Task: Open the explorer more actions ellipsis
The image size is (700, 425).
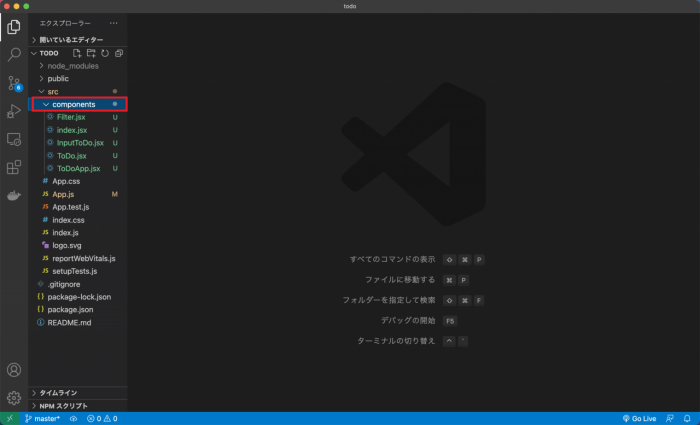Action: (114, 23)
